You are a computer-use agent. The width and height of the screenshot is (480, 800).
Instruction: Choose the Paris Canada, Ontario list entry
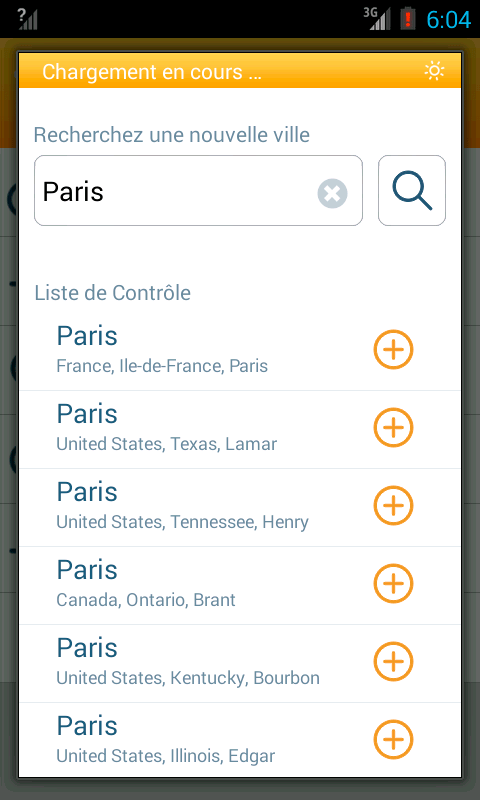point(240,586)
